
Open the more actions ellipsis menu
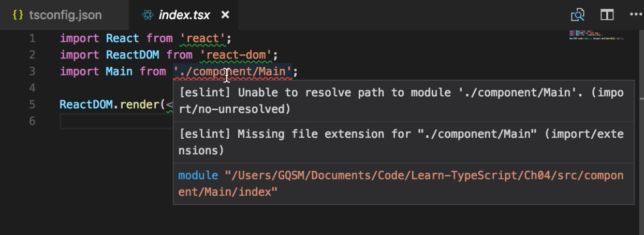pos(636,15)
